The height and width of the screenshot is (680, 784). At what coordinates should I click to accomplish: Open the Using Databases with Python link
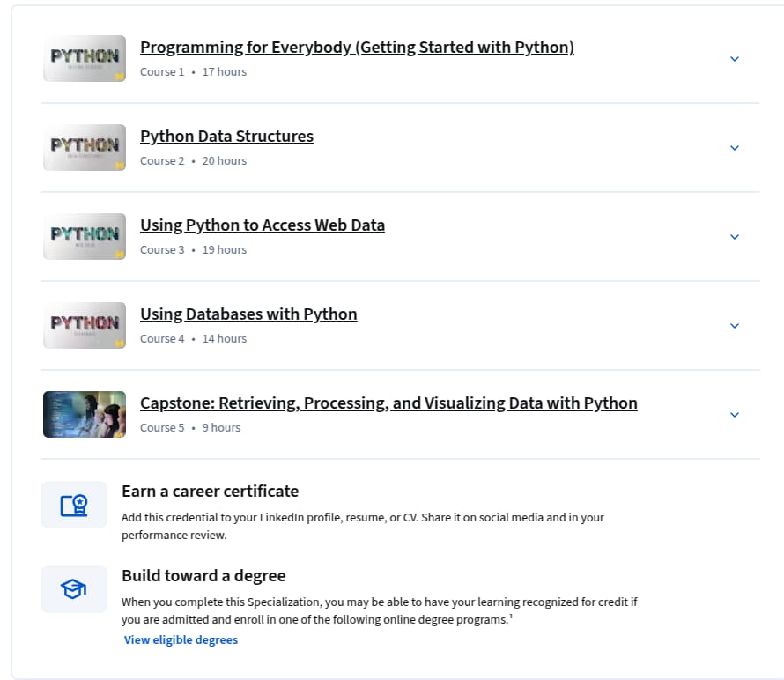click(x=248, y=314)
